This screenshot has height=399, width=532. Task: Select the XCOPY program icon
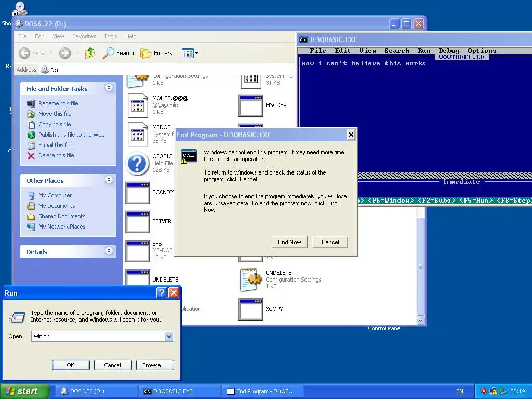click(251, 309)
